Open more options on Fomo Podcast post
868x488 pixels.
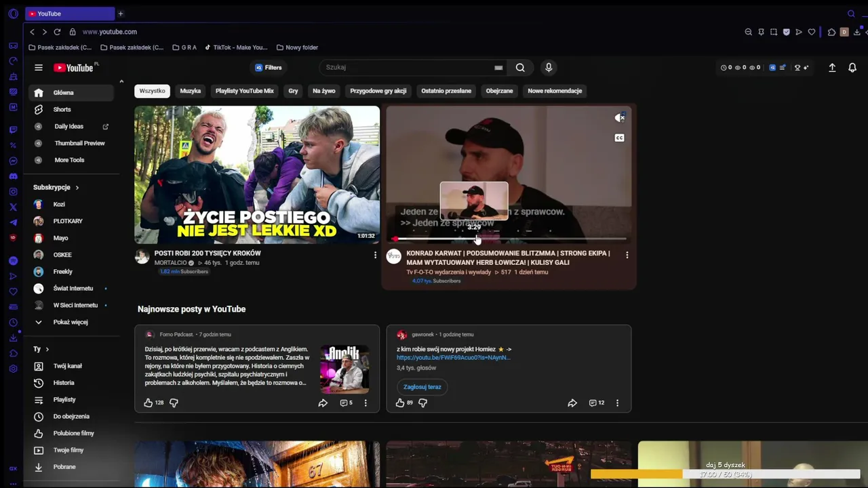tap(366, 403)
